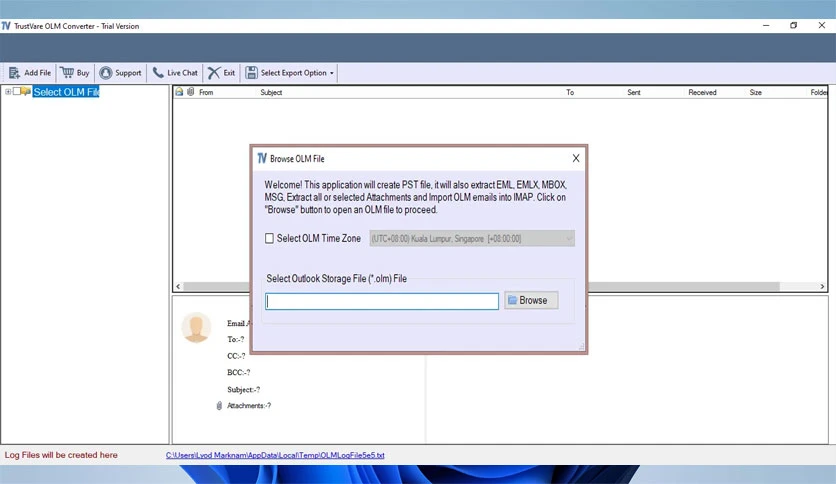Click the attachment paperclip column icon

pyautogui.click(x=191, y=92)
